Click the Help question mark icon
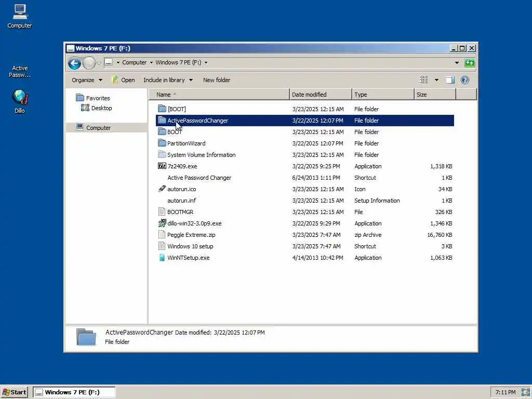This screenshot has width=532, height=399. click(x=465, y=79)
